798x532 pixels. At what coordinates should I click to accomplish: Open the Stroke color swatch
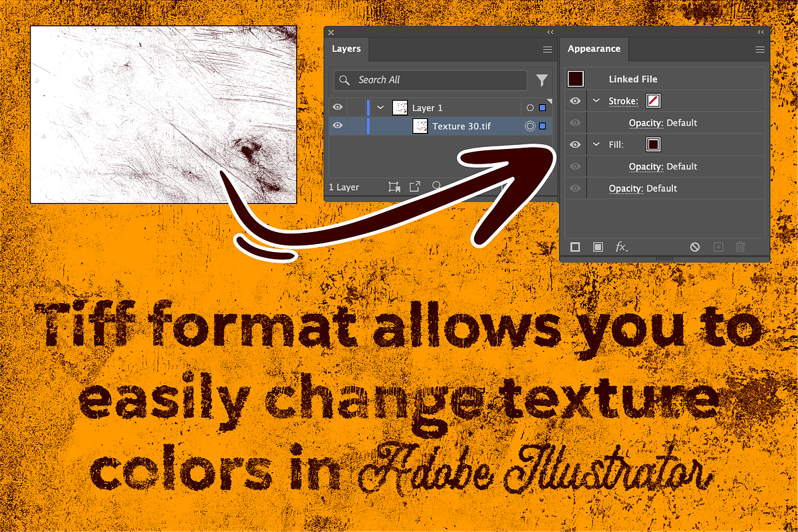click(x=654, y=101)
